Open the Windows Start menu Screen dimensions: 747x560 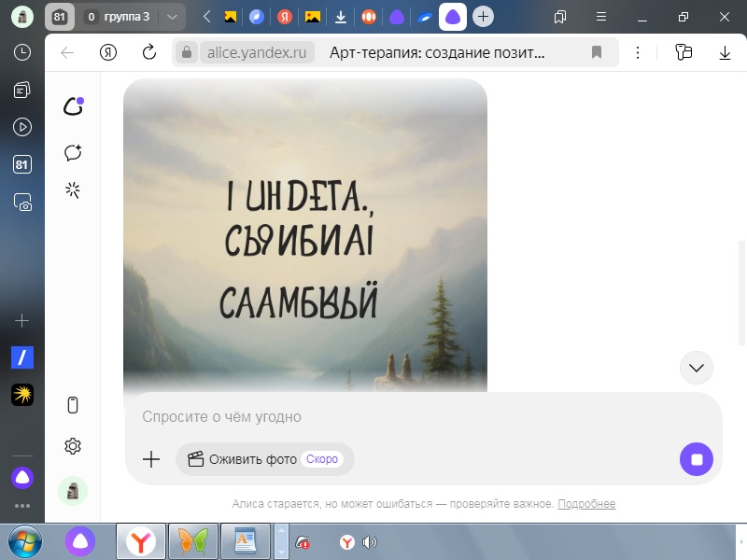pos(24,540)
